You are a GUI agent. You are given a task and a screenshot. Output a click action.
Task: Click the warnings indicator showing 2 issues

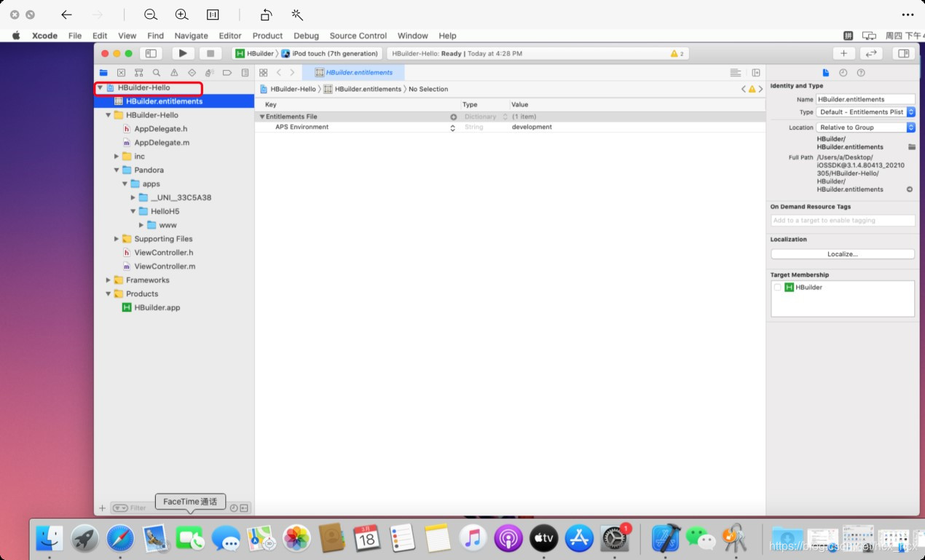click(677, 54)
